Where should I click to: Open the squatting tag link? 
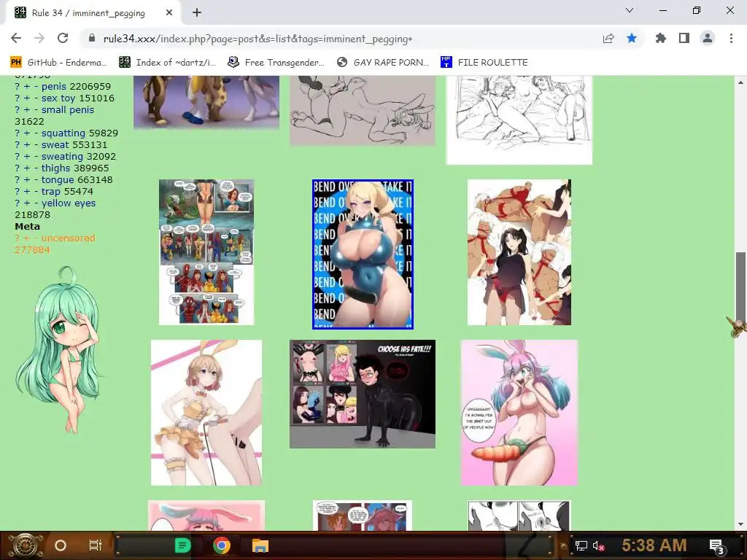pos(63,133)
